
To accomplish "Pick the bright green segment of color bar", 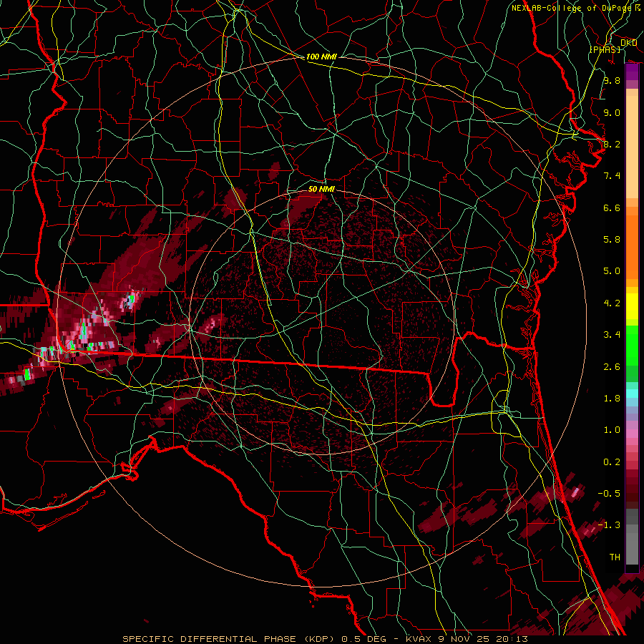I will pos(632,345).
